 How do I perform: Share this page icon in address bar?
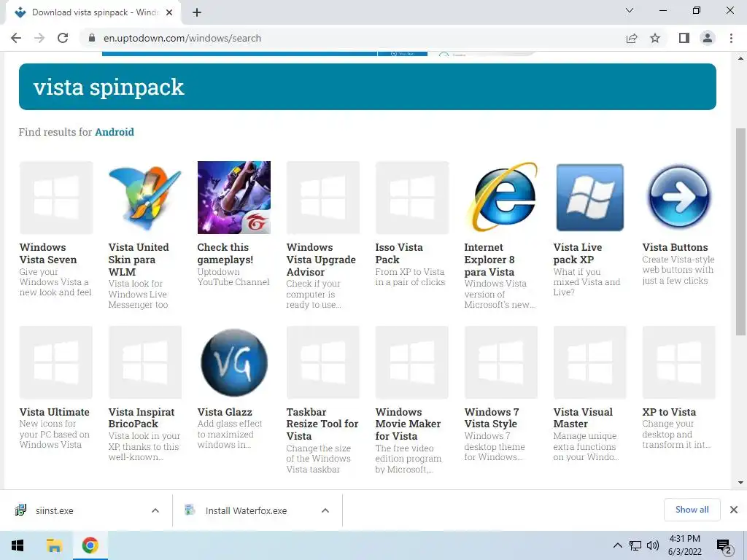coord(632,38)
